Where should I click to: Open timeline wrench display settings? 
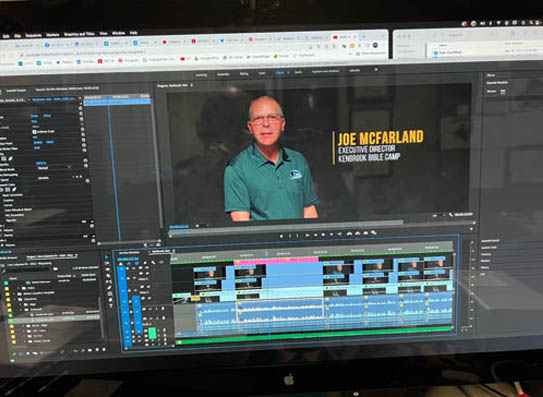tap(153, 263)
